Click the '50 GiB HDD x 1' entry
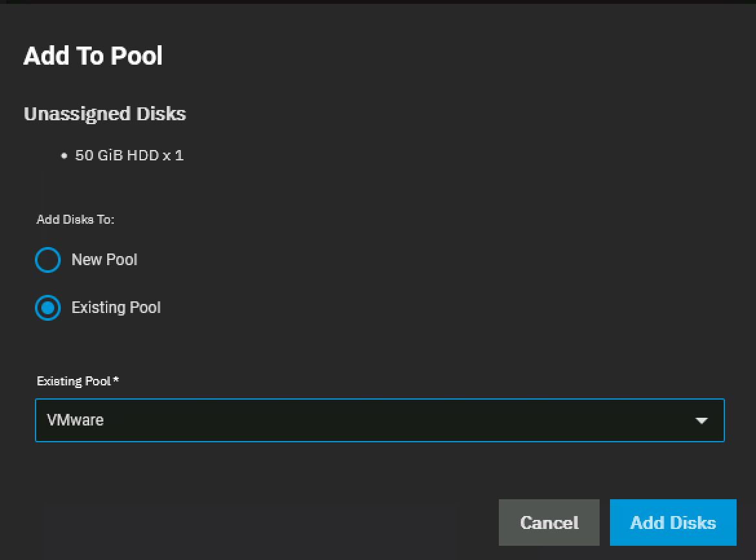The height and width of the screenshot is (560, 756). [129, 155]
